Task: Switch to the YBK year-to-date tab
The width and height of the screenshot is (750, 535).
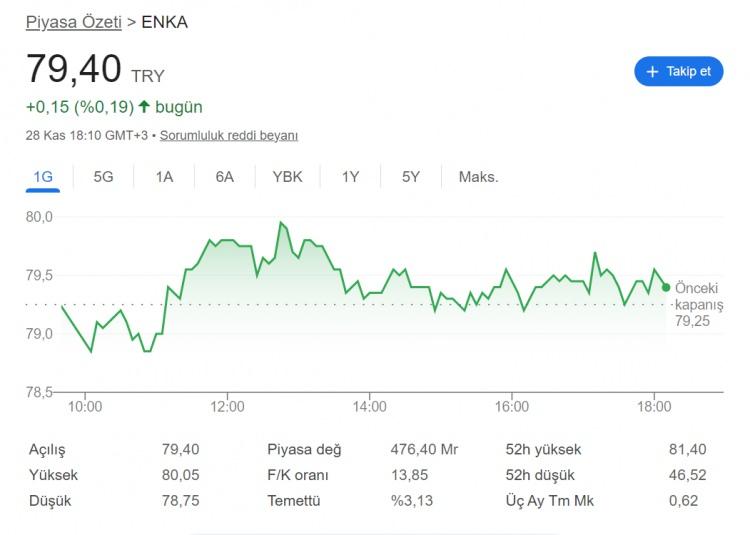Action: click(287, 177)
